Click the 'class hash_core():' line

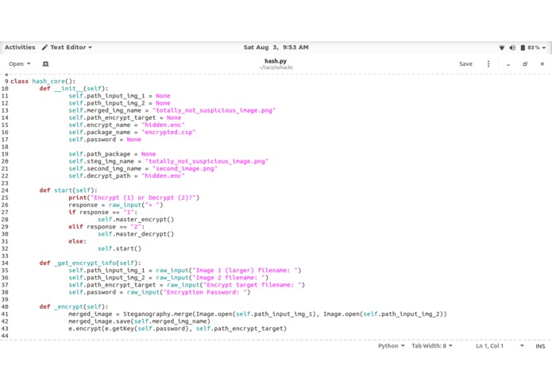[x=43, y=81]
